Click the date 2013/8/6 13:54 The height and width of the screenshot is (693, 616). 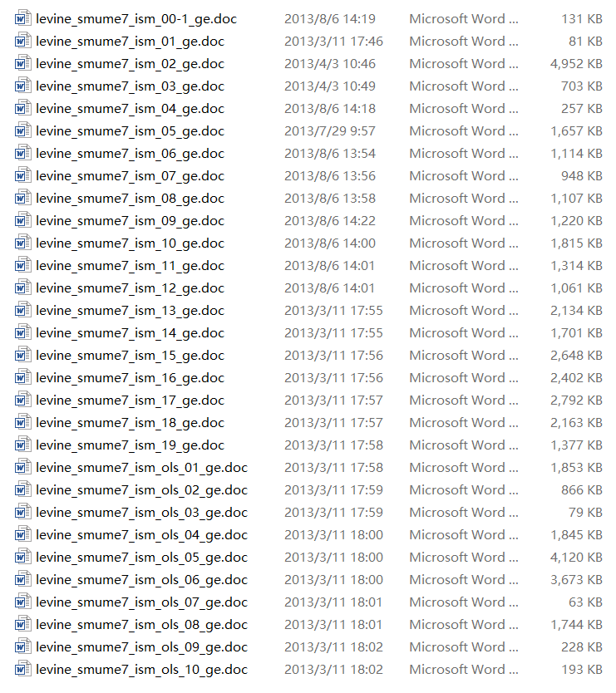pos(330,154)
